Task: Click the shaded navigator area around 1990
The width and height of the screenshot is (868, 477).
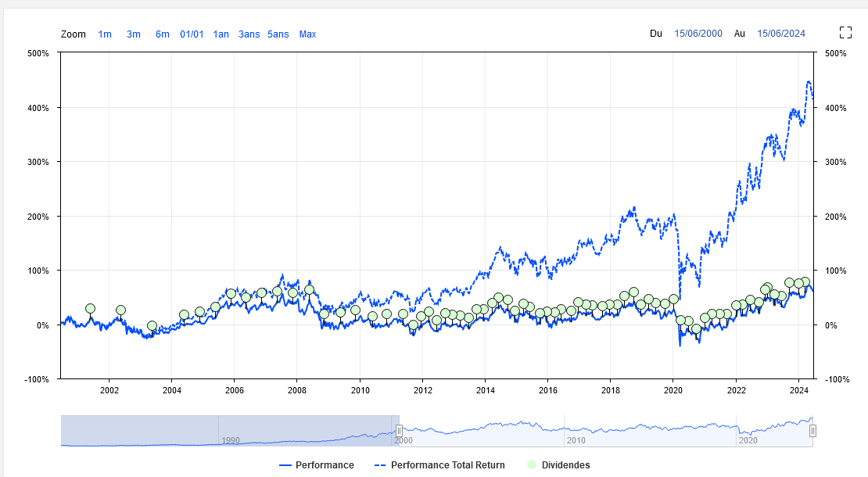Action: (x=230, y=431)
